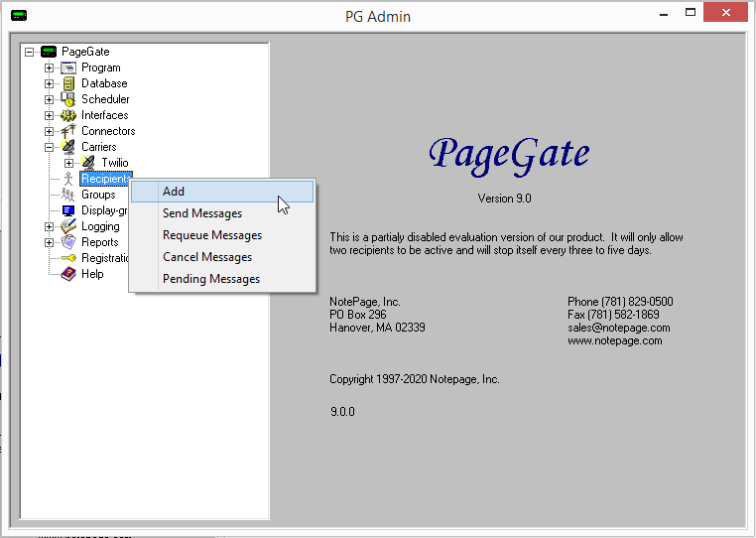Click the Program tree icon
Viewport: 756px width, 538px height.
click(68, 67)
